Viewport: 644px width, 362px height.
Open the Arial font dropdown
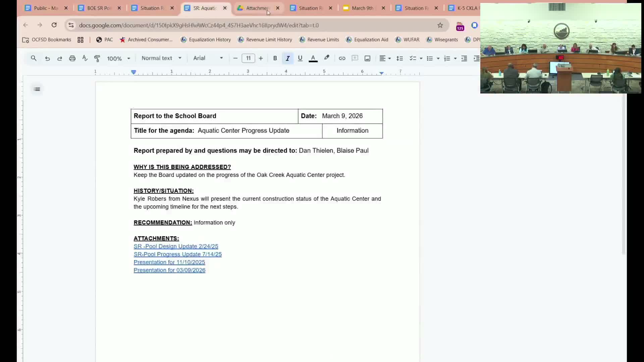(208, 58)
